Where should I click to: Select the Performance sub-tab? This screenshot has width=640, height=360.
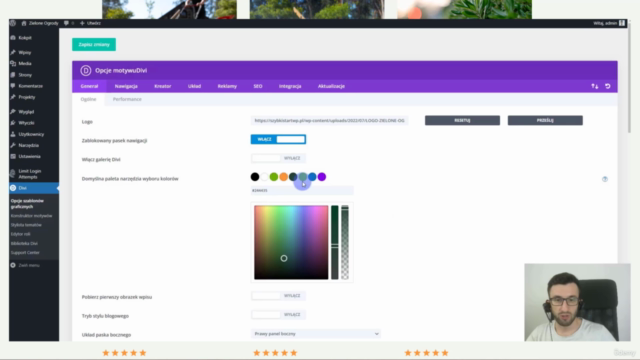click(x=127, y=99)
